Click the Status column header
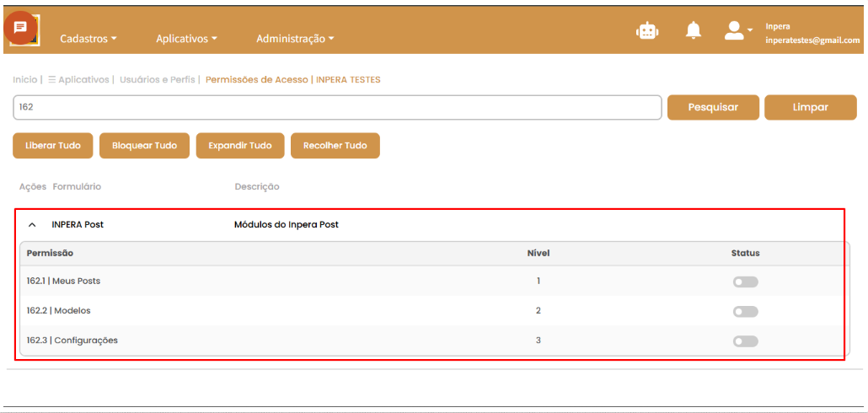This screenshot has width=868, height=413. click(x=745, y=253)
